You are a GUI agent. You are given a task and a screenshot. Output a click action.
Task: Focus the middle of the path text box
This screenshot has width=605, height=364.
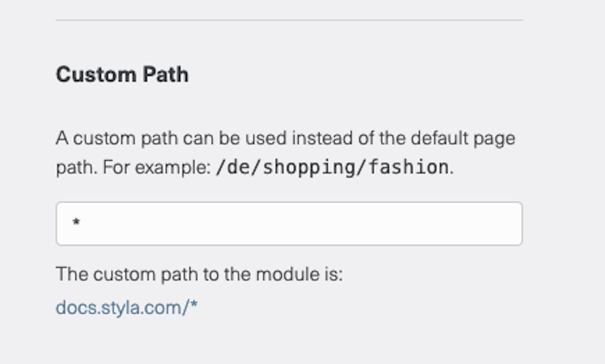coord(289,223)
